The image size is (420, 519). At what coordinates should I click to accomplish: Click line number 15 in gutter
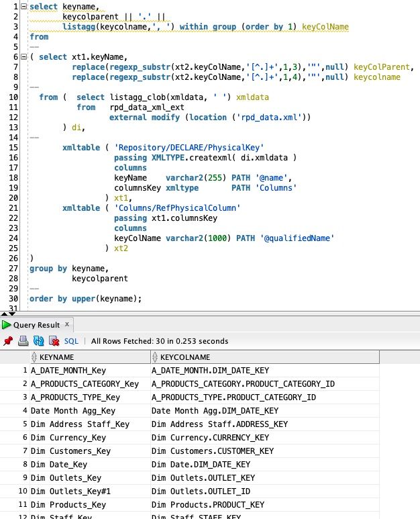click(x=13, y=147)
